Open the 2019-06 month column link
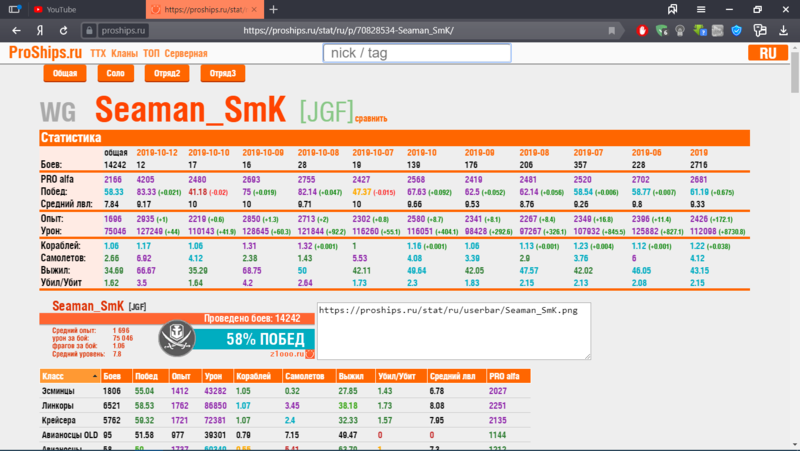This screenshot has height=451, width=800. 646,153
